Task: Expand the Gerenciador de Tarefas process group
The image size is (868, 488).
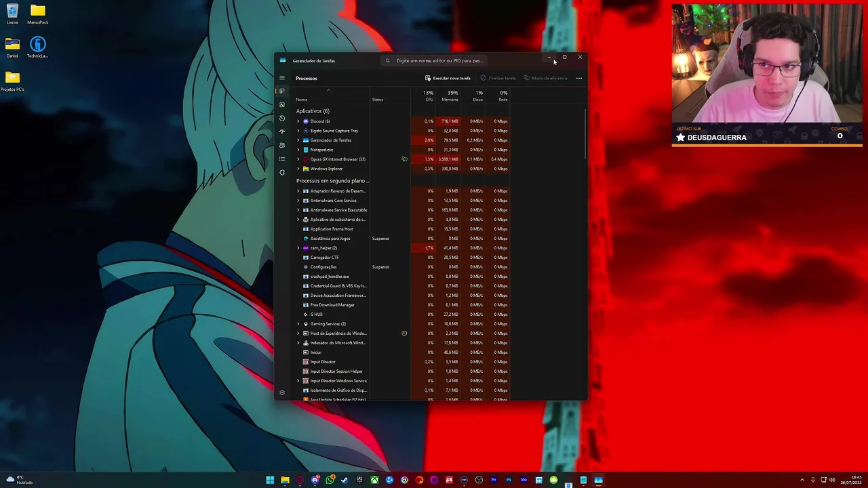Action: [x=298, y=140]
